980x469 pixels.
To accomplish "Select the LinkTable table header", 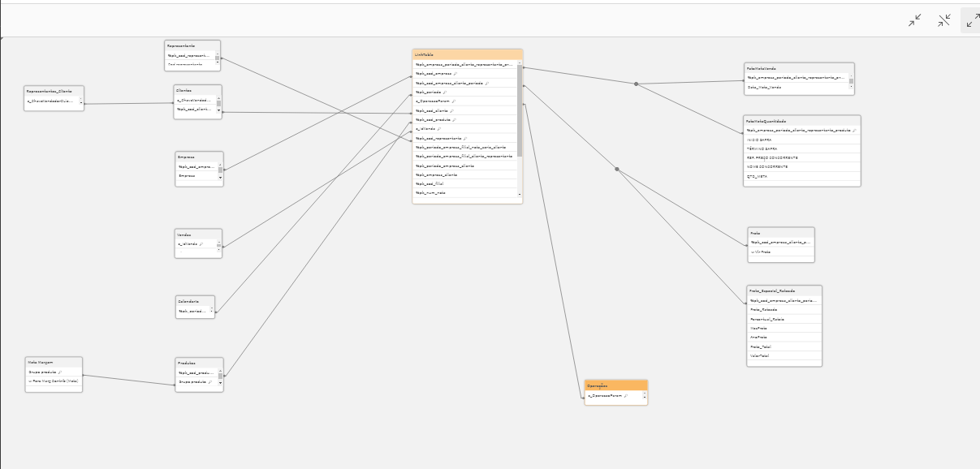I will click(467, 54).
